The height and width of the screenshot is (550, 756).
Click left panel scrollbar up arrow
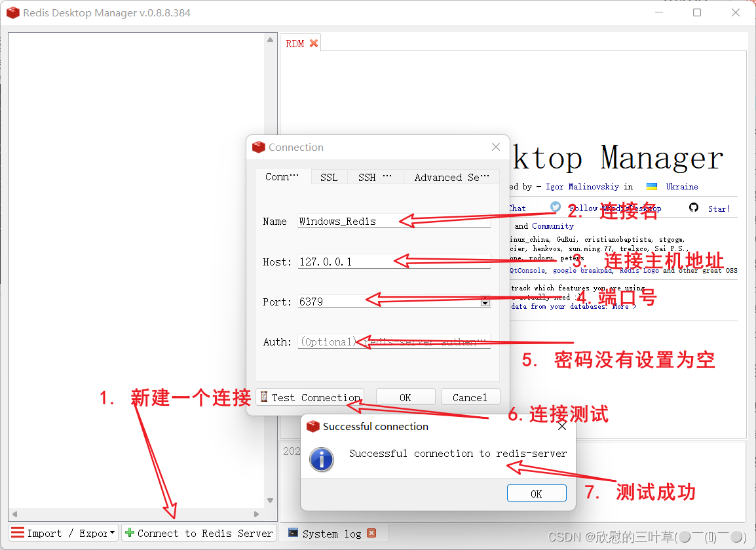coord(270,39)
